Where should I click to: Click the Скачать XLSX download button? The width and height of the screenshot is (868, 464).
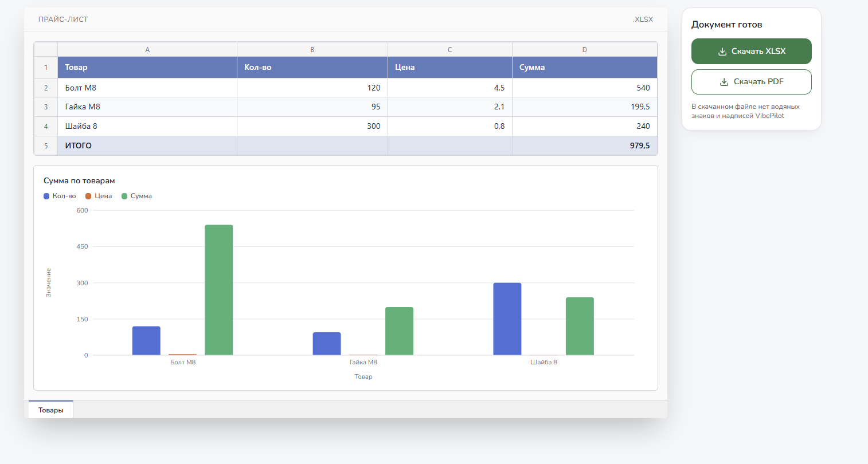(x=751, y=51)
